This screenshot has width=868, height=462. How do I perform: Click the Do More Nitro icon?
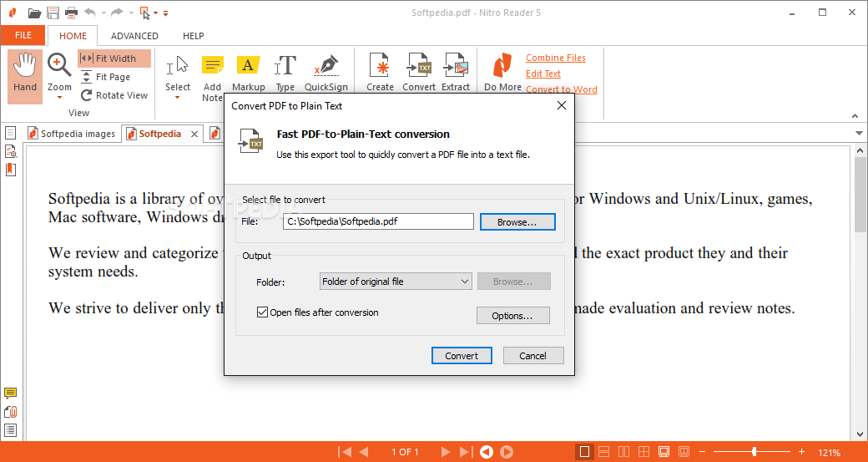(502, 73)
